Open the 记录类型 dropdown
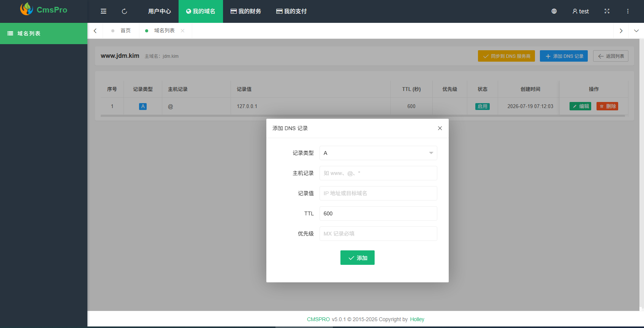Viewport: 644px width, 328px height. [x=378, y=153]
